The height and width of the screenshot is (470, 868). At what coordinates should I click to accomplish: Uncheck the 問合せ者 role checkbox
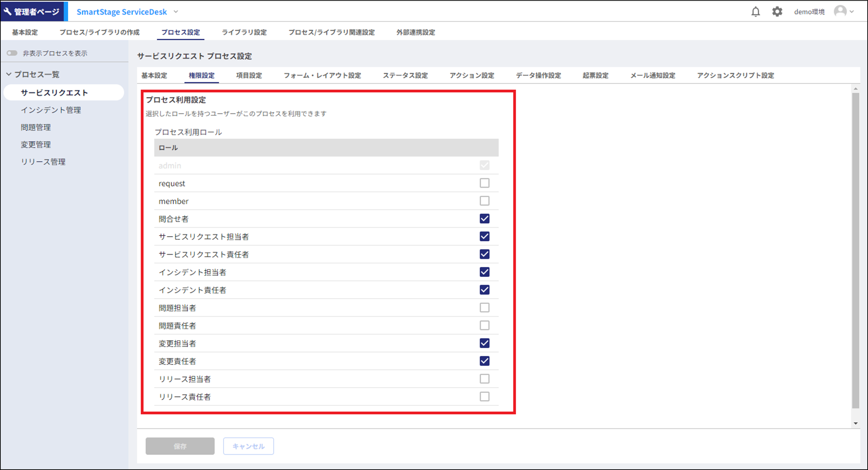(x=484, y=219)
